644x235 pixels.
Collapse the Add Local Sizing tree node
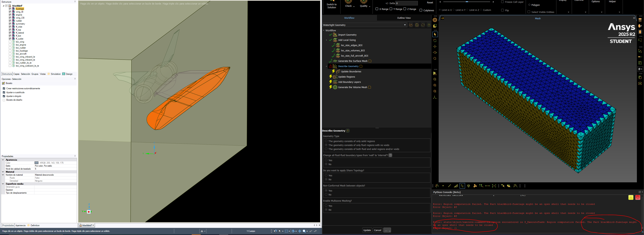[326, 40]
